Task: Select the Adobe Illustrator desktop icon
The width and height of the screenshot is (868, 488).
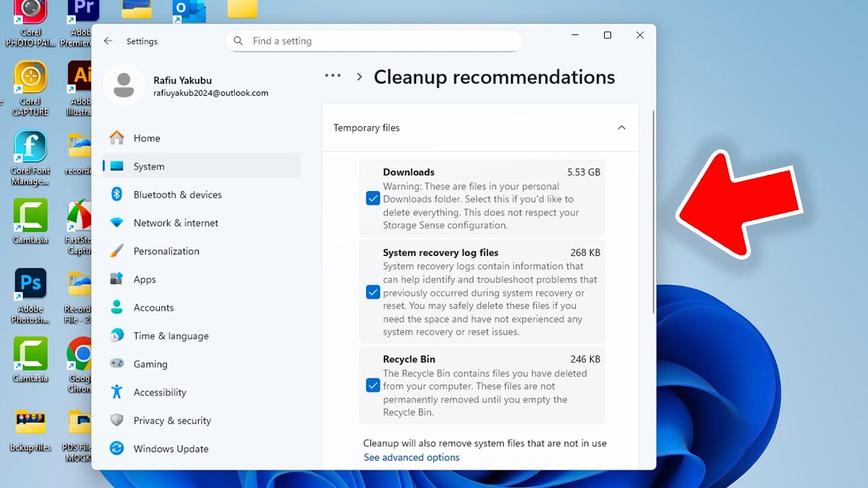Action: point(79,88)
